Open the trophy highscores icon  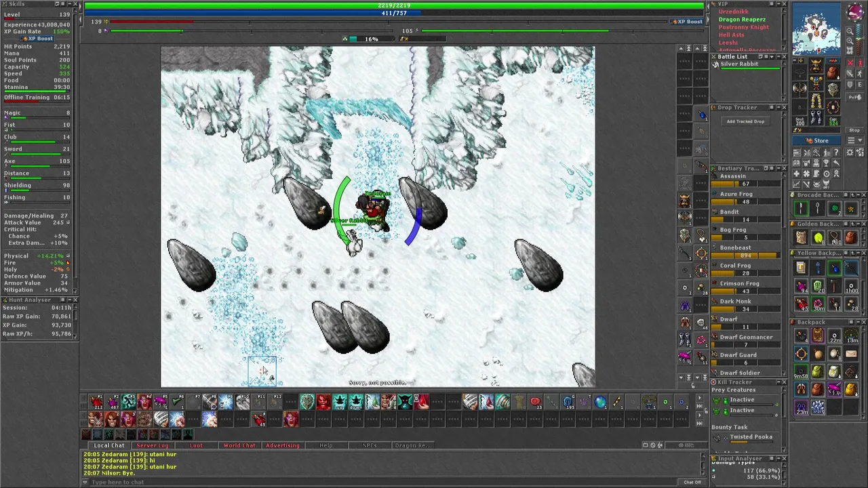(826, 163)
